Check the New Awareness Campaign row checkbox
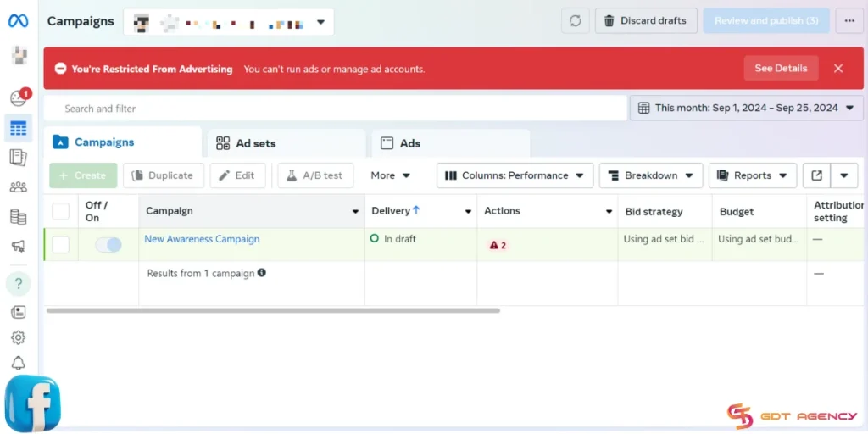The height and width of the screenshot is (434, 868). (x=60, y=245)
